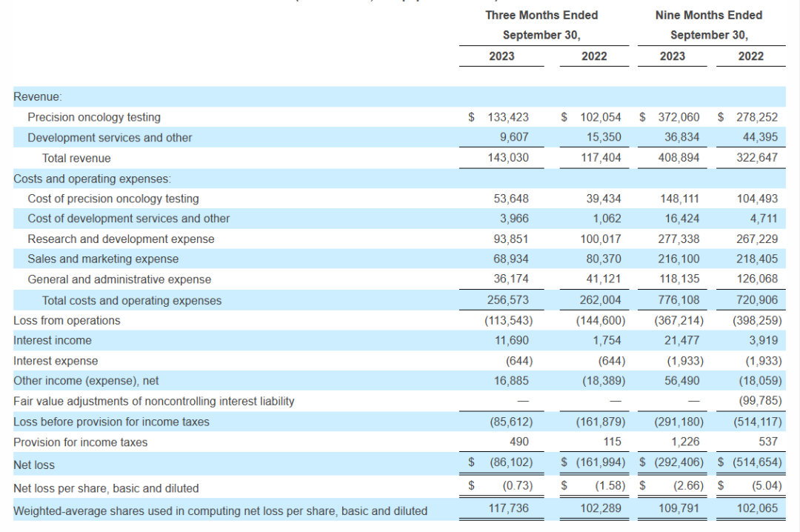Click the "Interest income" row label

click(53, 340)
